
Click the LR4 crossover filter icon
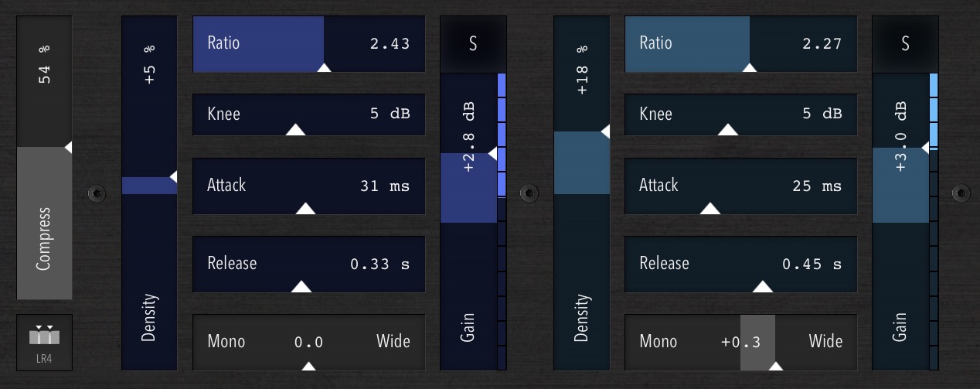44,343
